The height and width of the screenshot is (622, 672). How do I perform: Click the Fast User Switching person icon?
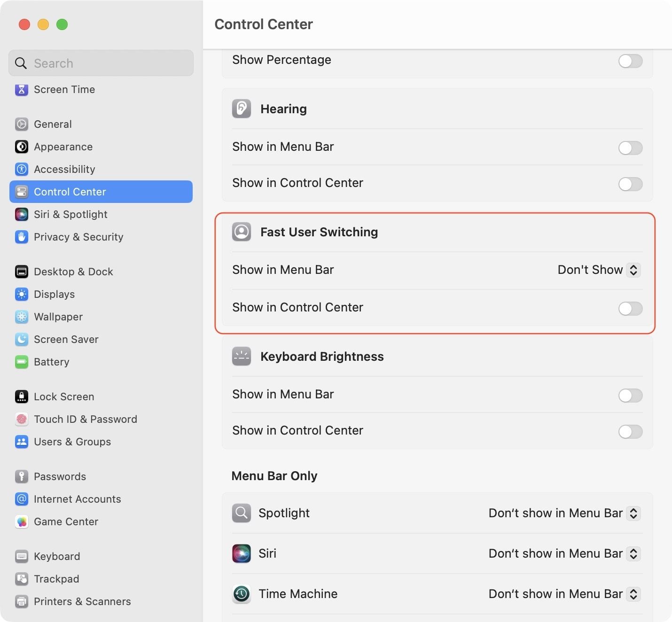[x=242, y=232]
